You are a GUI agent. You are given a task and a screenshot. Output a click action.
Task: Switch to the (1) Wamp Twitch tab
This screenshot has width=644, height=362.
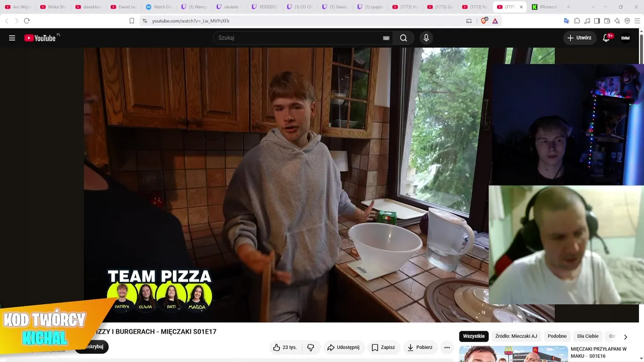(194, 7)
